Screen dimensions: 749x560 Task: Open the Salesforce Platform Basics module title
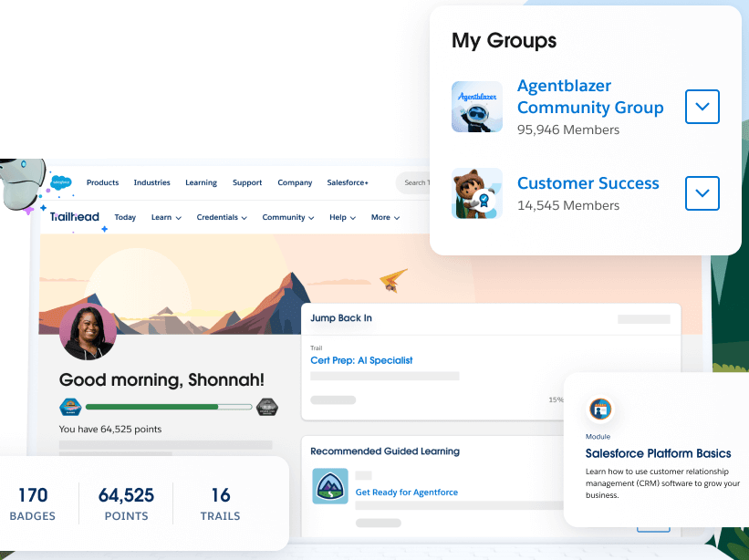coord(659,453)
